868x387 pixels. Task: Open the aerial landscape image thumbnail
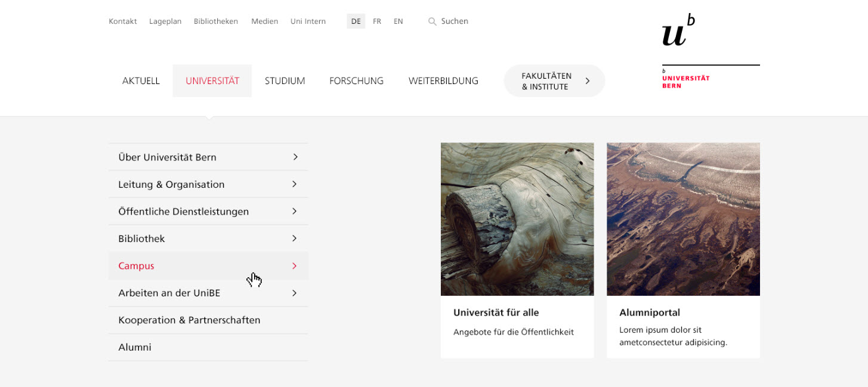[683, 219]
